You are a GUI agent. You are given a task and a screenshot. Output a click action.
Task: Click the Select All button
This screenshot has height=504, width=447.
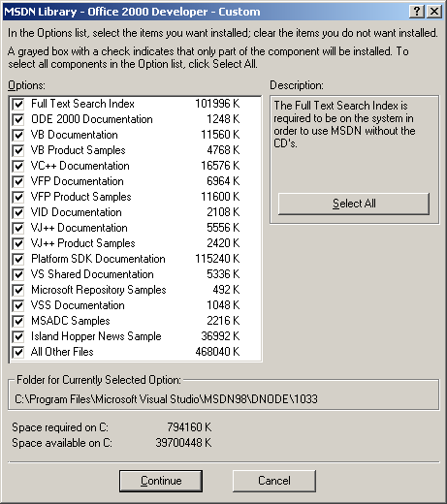[x=354, y=204]
